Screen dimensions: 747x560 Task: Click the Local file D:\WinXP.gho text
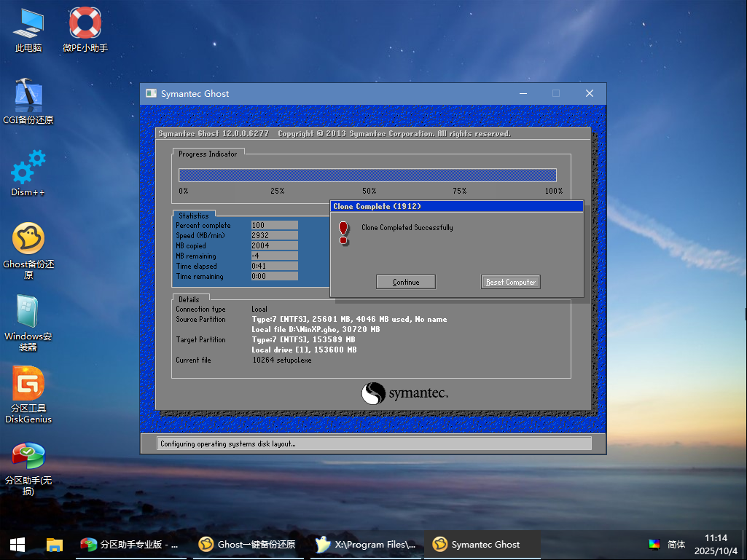coord(316,330)
